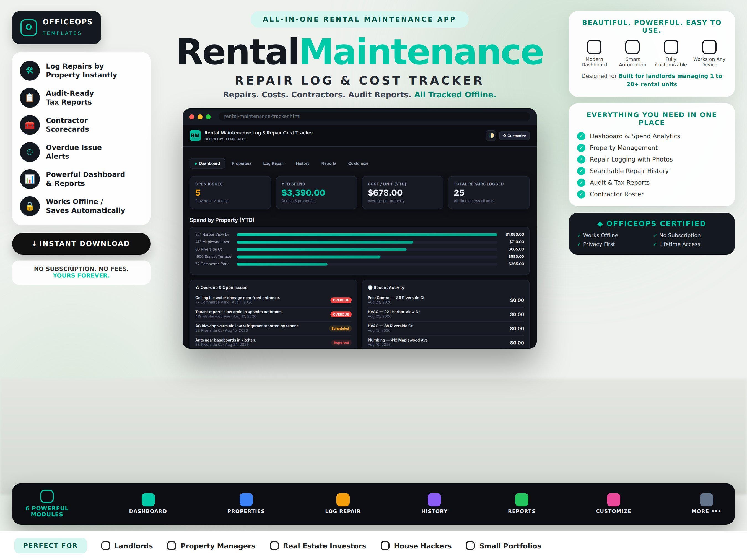Click the chart icon for Powerful Dashboard
Image resolution: width=747 pixels, height=560 pixels.
30,179
